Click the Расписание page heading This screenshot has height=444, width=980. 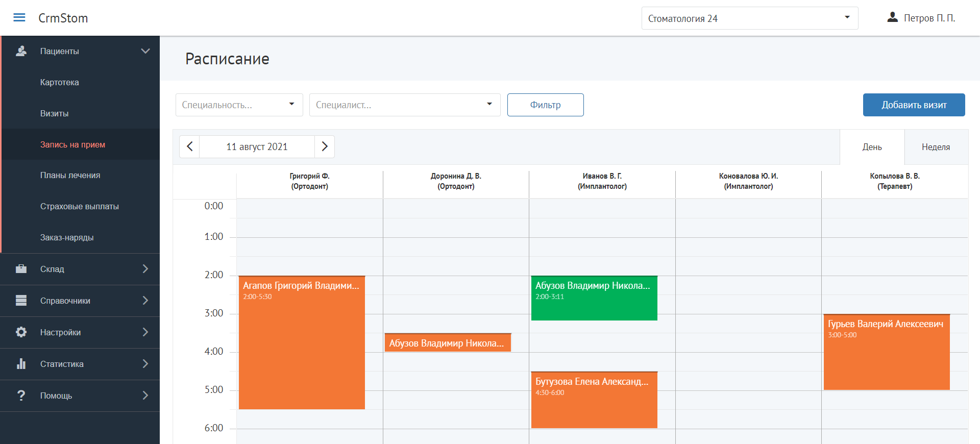[227, 59]
